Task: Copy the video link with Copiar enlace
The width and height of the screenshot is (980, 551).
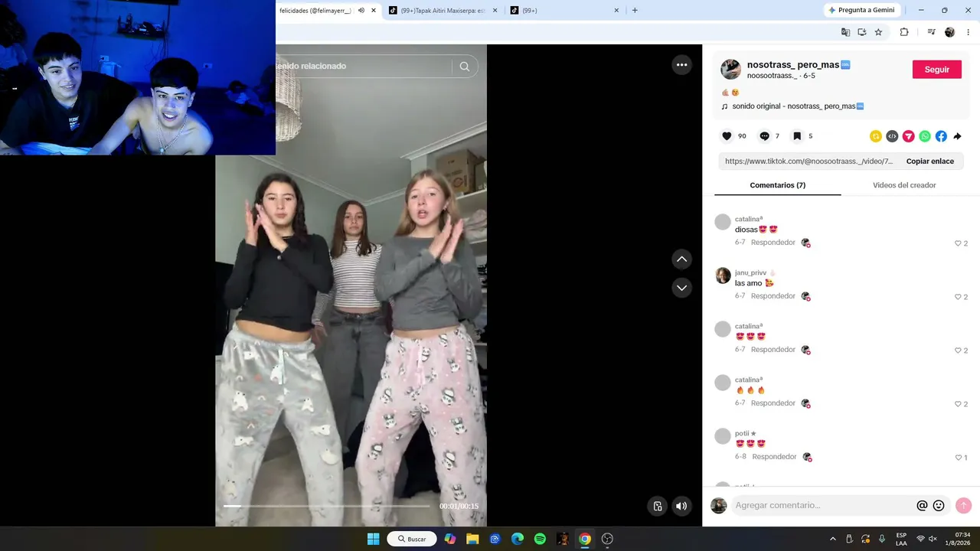Action: (x=929, y=161)
